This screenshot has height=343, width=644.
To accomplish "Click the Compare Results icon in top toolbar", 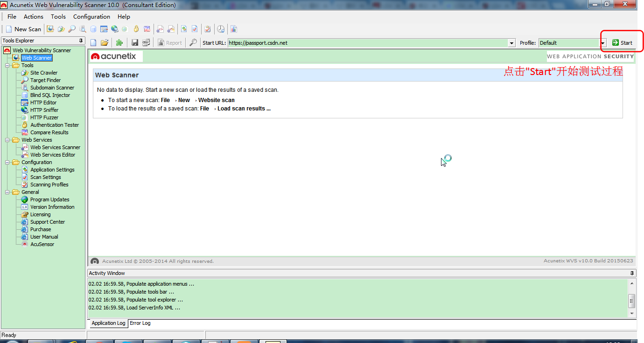I will click(147, 29).
